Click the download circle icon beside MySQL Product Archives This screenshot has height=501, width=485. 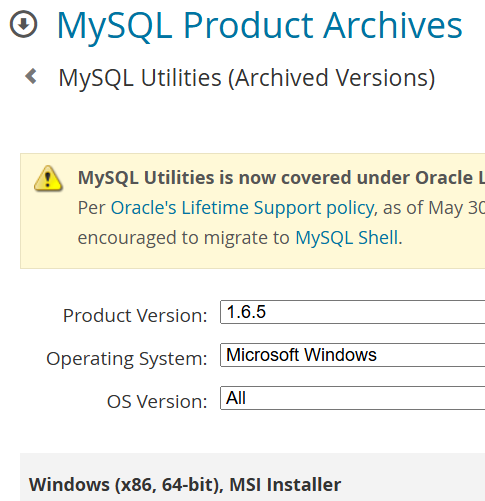(23, 24)
